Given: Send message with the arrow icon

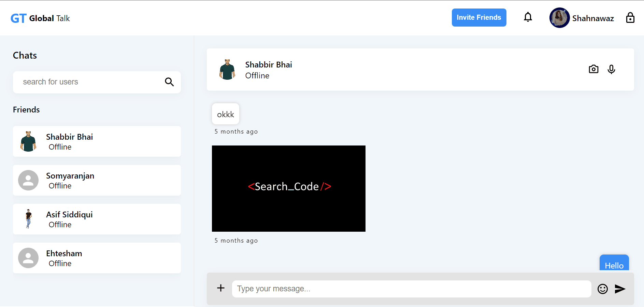Looking at the screenshot, I should tap(620, 289).
